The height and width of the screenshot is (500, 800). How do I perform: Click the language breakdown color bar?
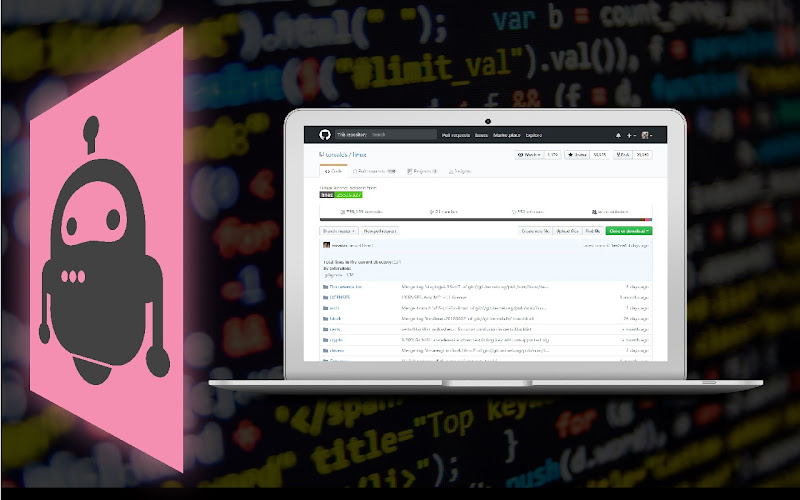click(x=486, y=220)
